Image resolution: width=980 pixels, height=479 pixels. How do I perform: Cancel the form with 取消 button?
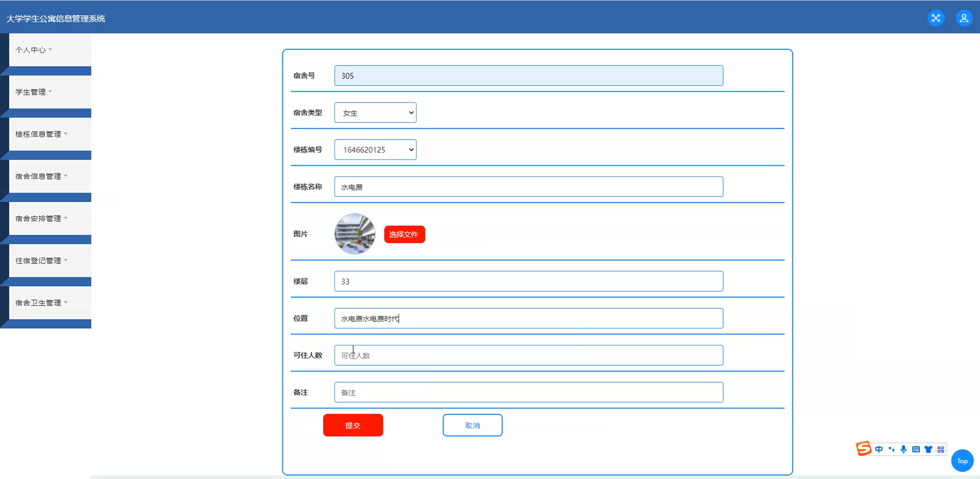(x=472, y=425)
